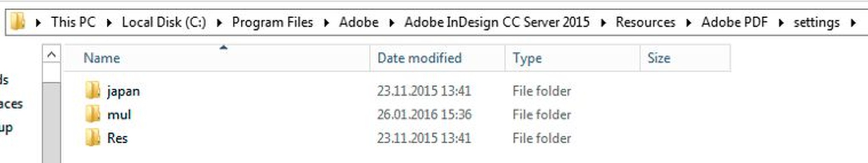Sort files by the Type column
The height and width of the screenshot is (163, 868).
point(572,58)
